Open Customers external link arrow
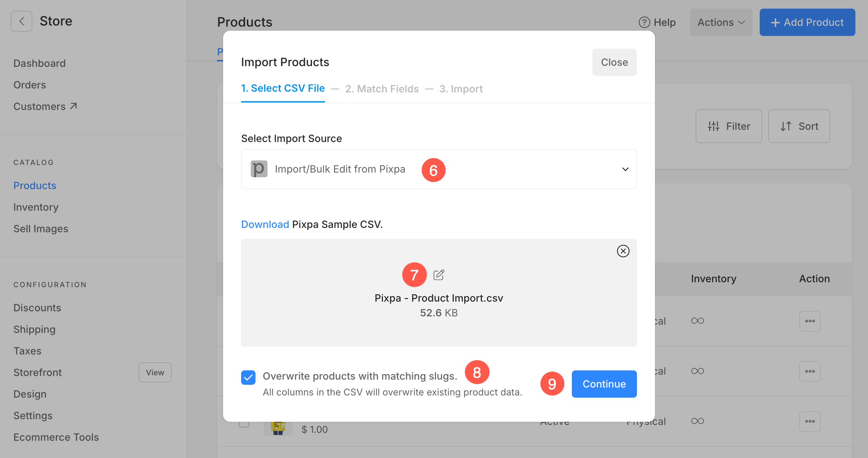Screen dimensions: 868x458 click(x=73, y=106)
